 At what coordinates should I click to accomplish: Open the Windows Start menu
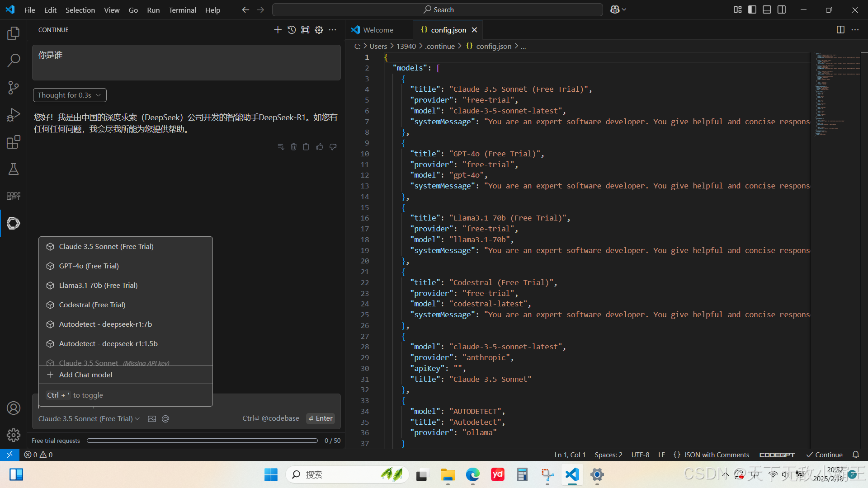point(271,474)
